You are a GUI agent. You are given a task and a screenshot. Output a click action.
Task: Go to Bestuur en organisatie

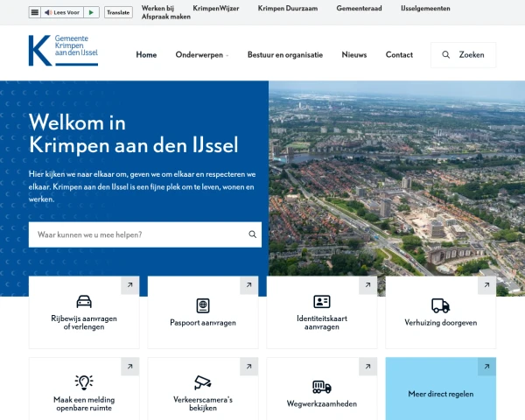[x=284, y=54]
